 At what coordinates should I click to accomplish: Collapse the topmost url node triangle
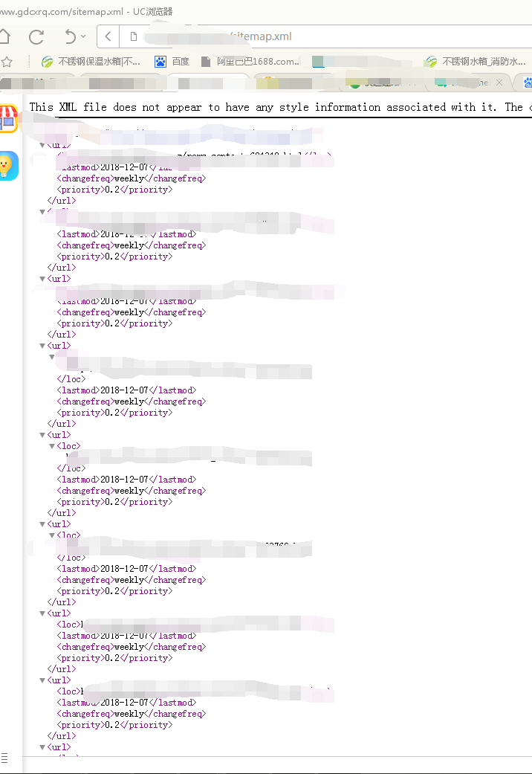(42, 145)
